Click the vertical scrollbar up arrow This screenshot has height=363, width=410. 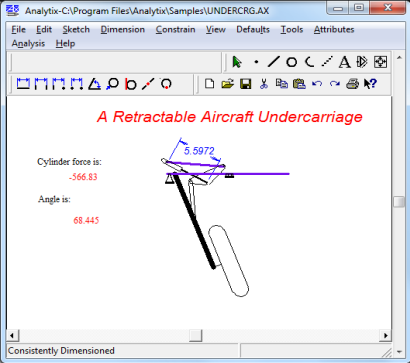[399, 58]
